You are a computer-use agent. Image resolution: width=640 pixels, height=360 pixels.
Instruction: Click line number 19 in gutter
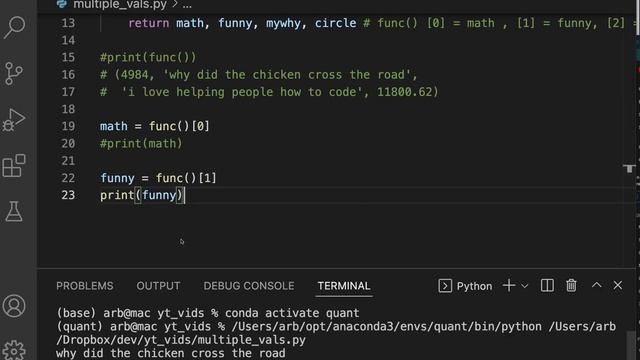pos(68,126)
